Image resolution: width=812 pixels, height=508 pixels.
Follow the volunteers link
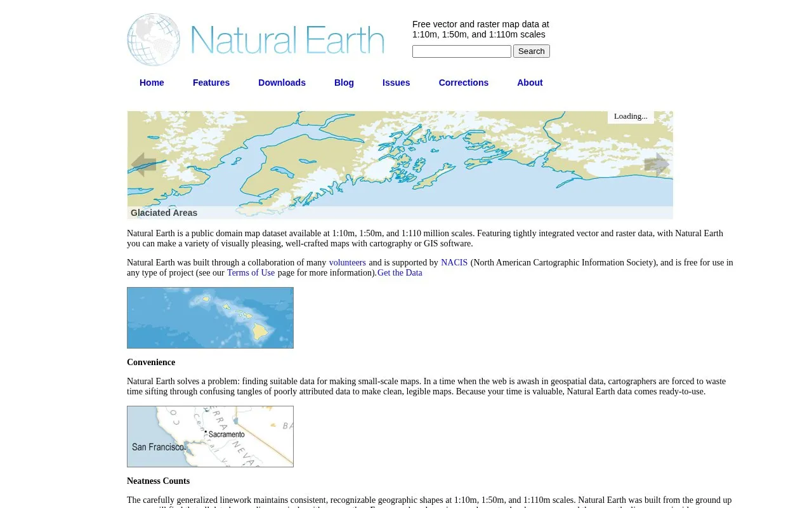point(347,262)
